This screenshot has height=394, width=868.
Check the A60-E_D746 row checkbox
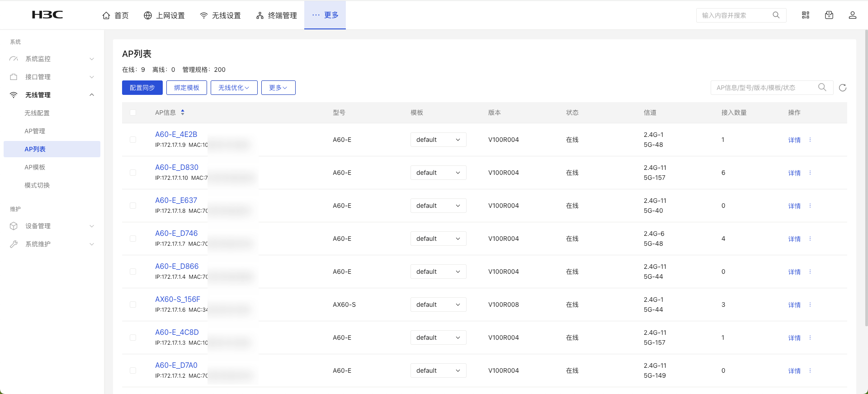(133, 239)
